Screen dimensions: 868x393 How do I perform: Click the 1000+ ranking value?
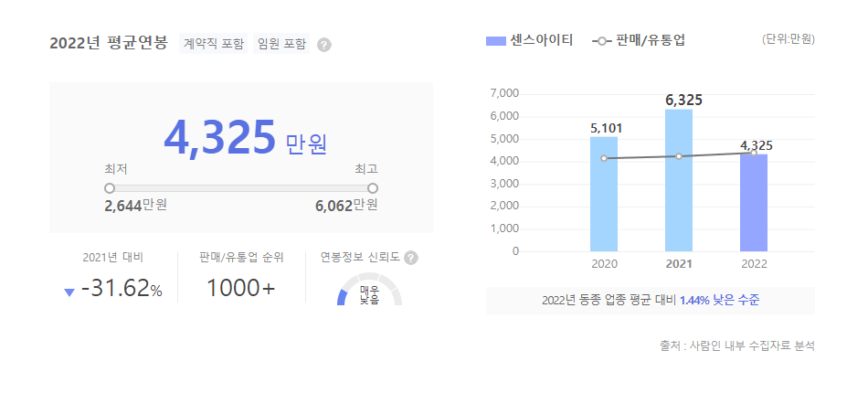point(241,289)
